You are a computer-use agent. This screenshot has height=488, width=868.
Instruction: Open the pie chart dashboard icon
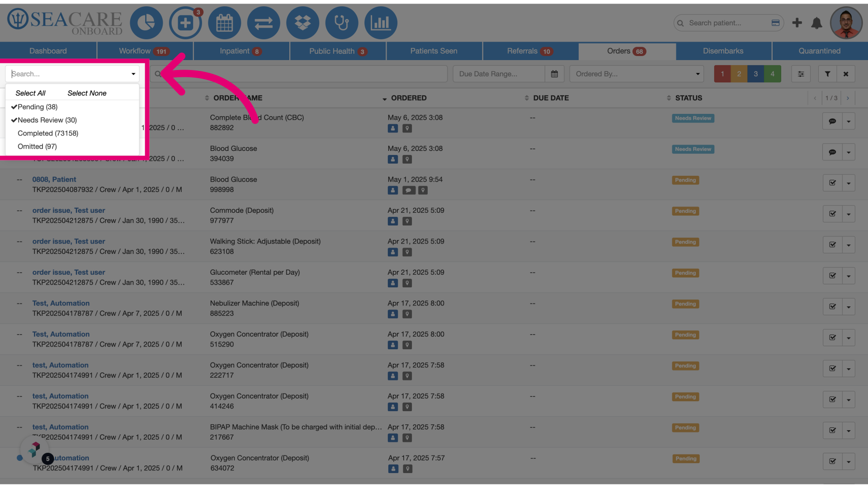pos(146,23)
